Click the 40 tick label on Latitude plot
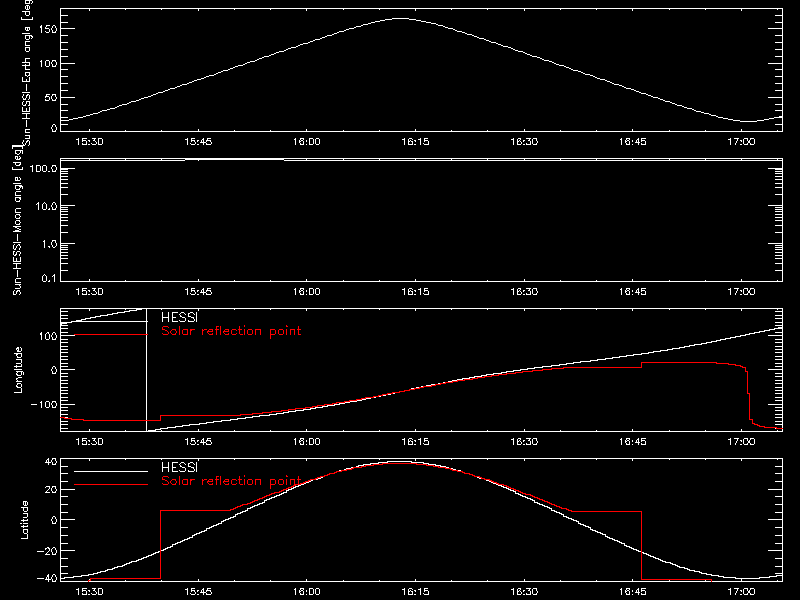The image size is (800, 600). point(51,462)
